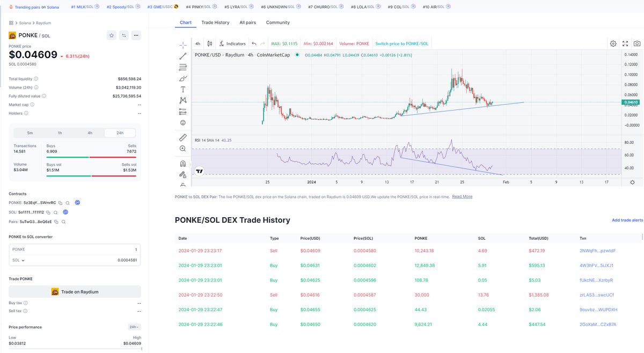Image resolution: width=644 pixels, height=353 pixels.
Task: Take a chart snapshot with camera icon
Action: coord(636,43)
